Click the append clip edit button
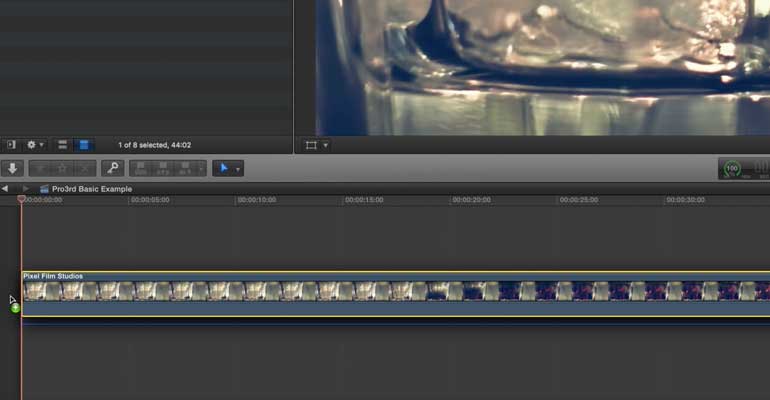Screen dimensions: 770x400 (x=185, y=168)
